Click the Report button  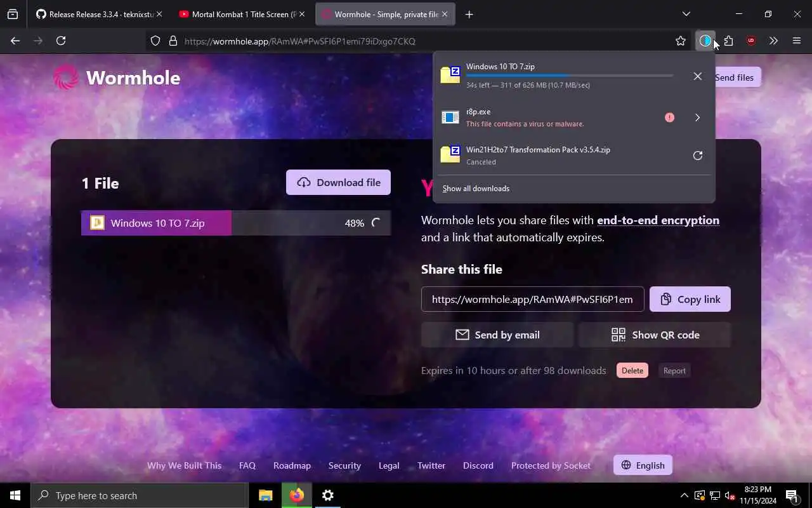click(x=674, y=371)
